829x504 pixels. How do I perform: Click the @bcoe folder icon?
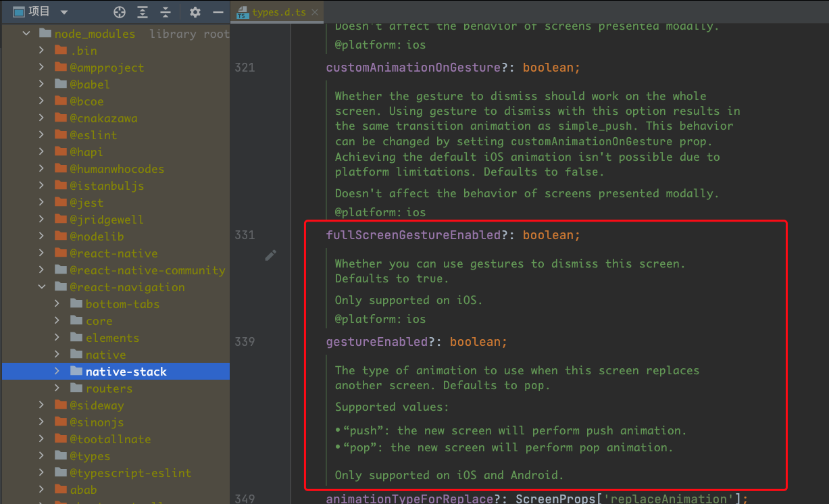(x=61, y=101)
